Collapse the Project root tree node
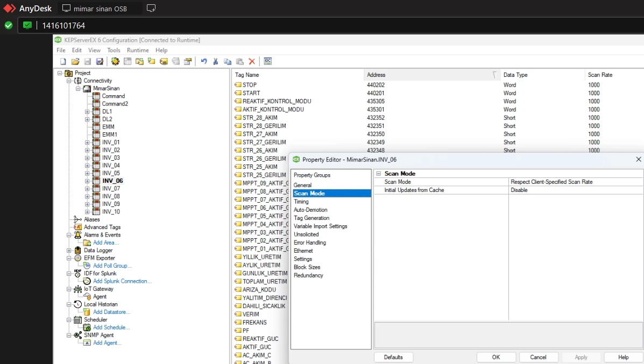Image resolution: width=644 pixels, height=364 pixels. coord(60,73)
